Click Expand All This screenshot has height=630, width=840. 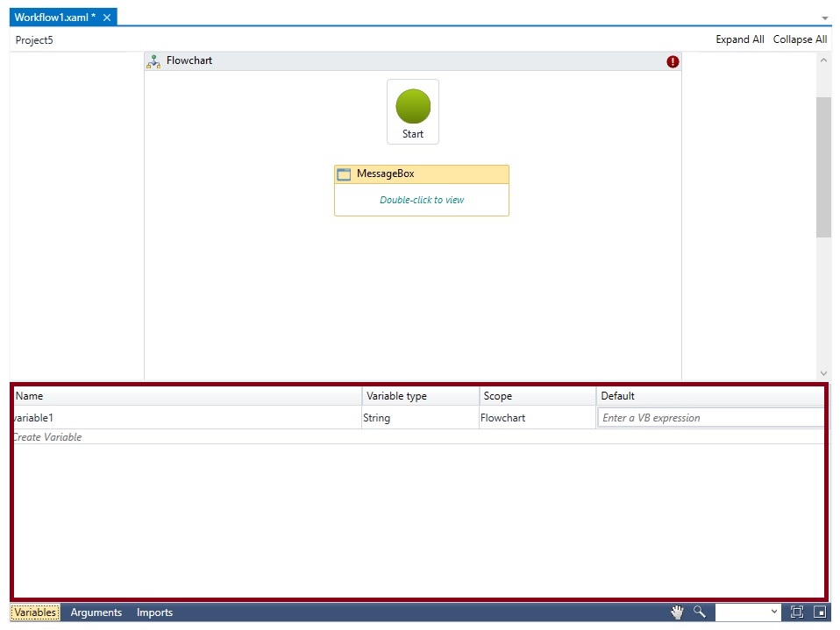pos(739,39)
